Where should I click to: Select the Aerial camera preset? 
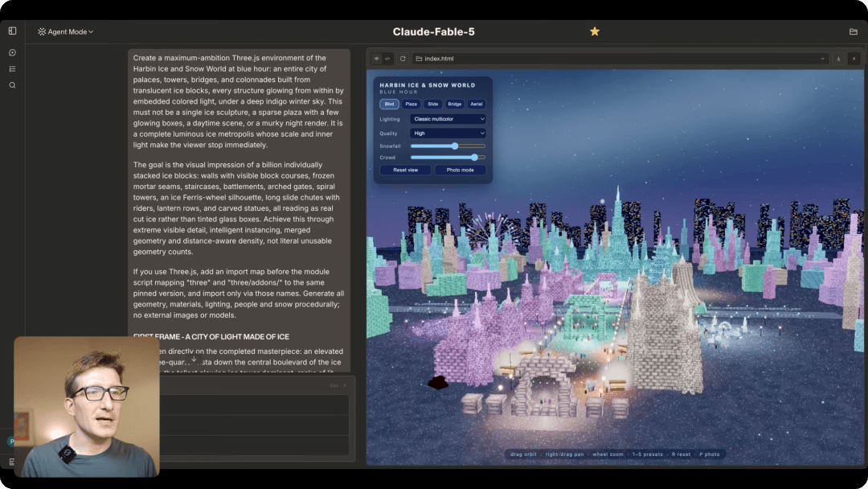click(476, 104)
